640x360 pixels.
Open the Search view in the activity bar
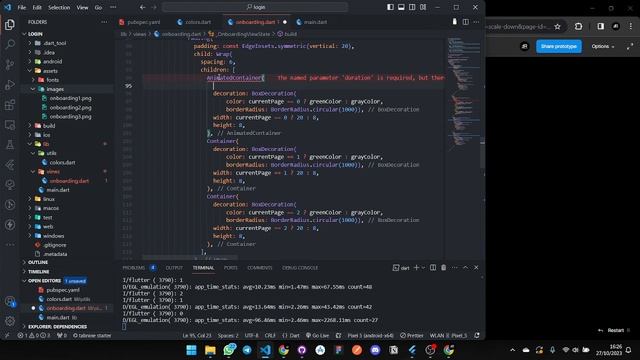[x=10, y=44]
